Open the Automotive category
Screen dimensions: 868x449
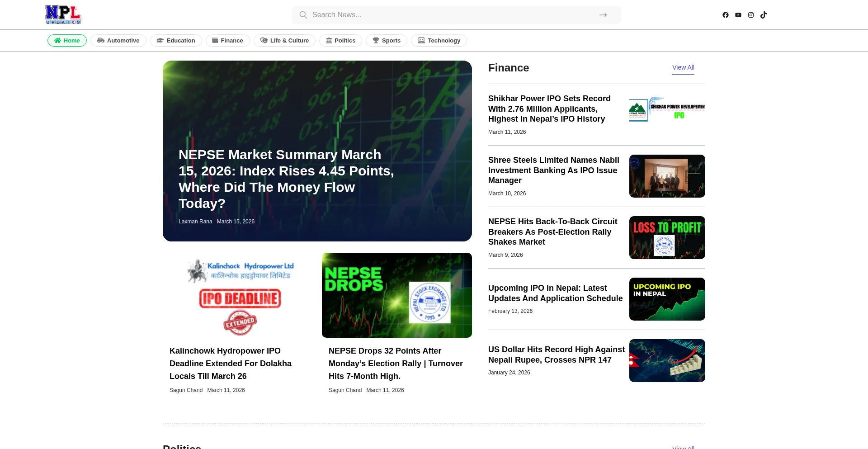click(118, 41)
